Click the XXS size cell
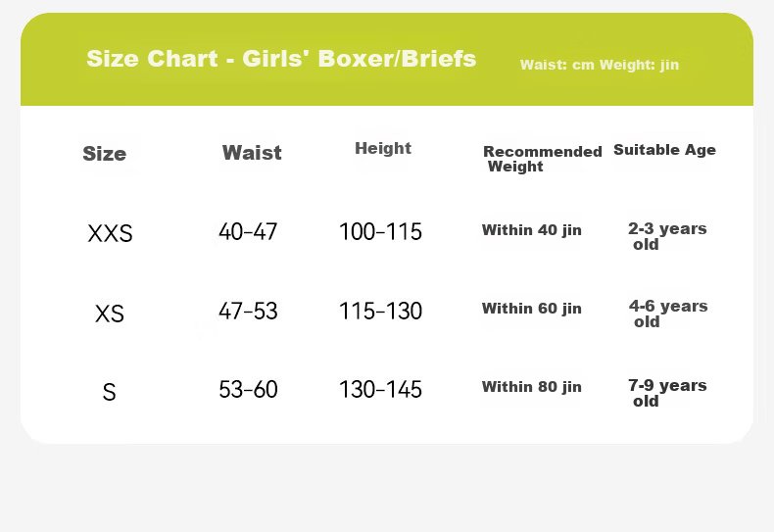Screen dimensions: 774x532 pos(110,233)
